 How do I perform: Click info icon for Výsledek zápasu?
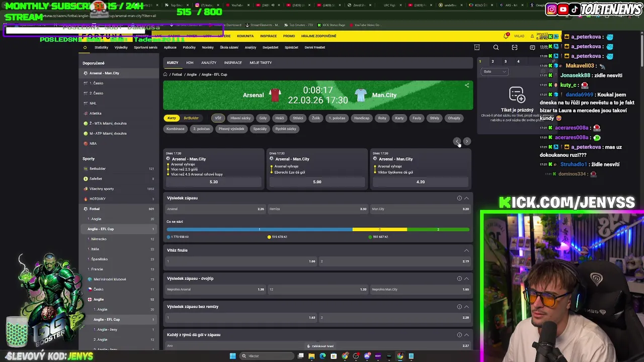[x=459, y=198]
